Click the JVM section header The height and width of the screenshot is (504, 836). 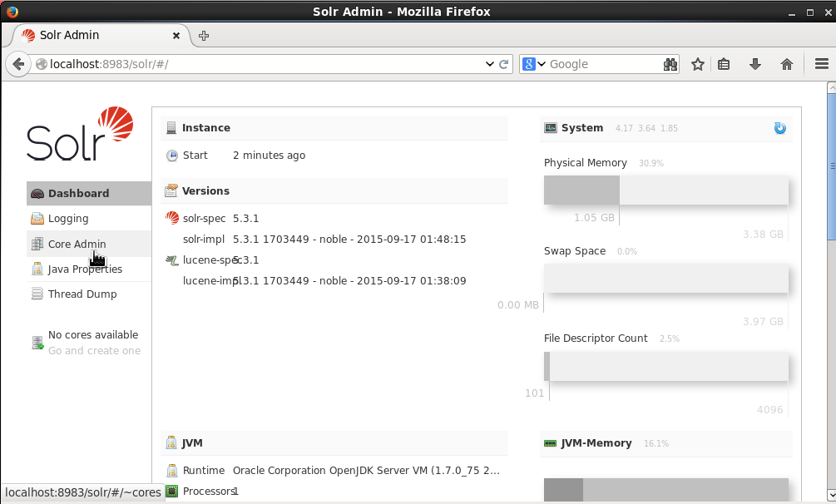(x=334, y=443)
